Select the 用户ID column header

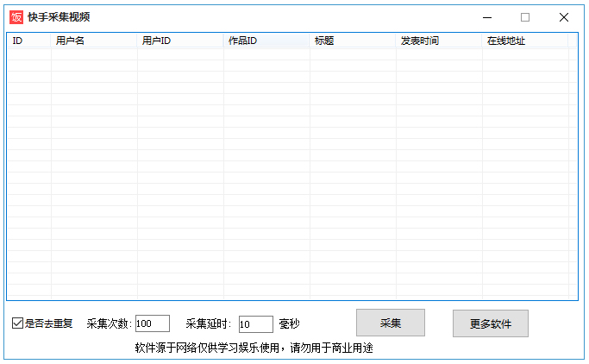coord(179,41)
